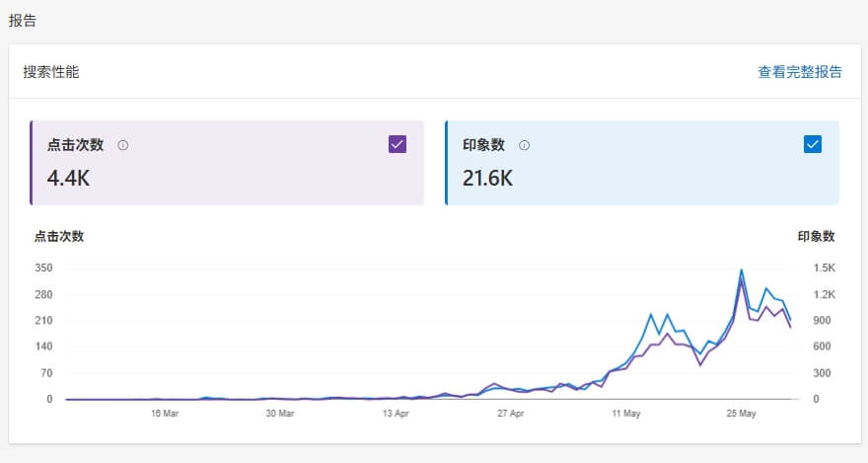Click the 27 Apr date label
The image size is (868, 463).
pos(510,415)
